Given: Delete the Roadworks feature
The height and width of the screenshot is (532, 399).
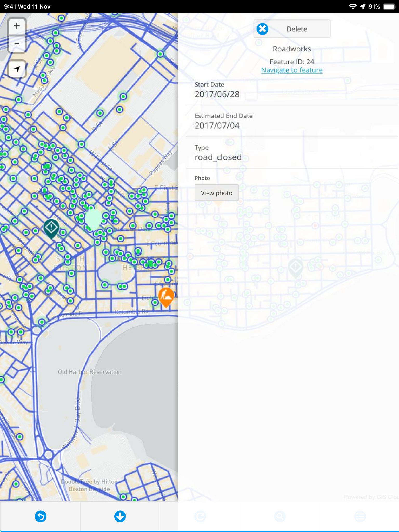Looking at the screenshot, I should (292, 29).
